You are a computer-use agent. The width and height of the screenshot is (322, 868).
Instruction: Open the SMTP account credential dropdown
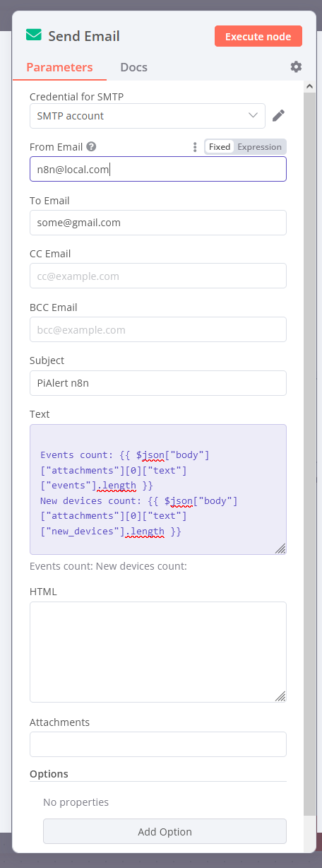[148, 116]
